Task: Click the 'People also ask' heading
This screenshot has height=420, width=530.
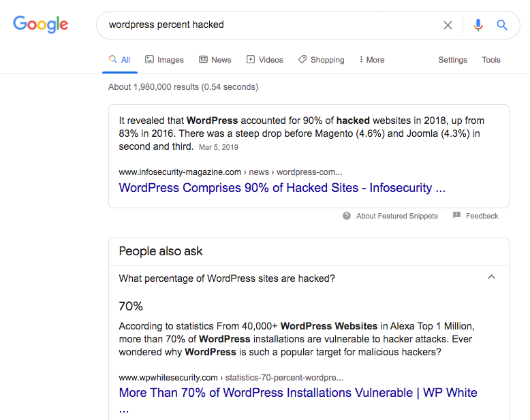Action: [161, 251]
